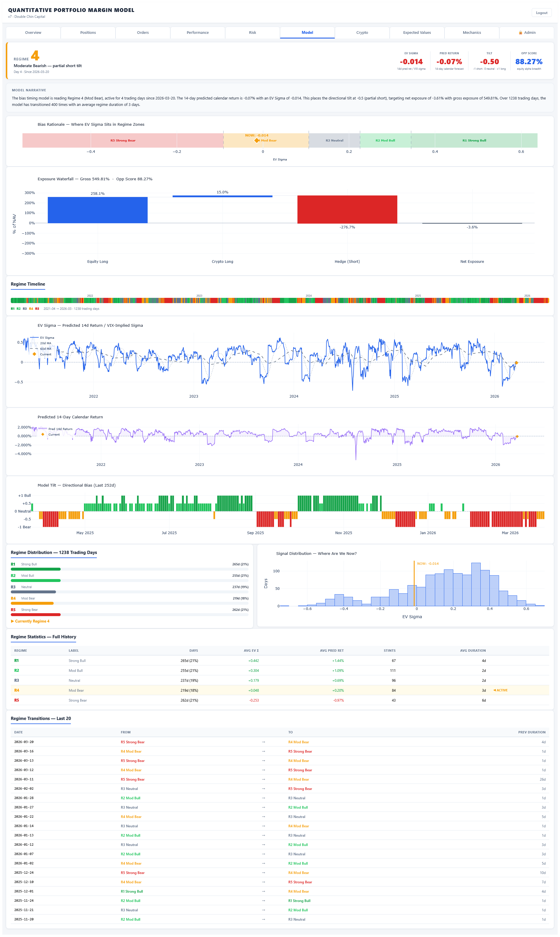
Task: Click -0.253 in the R5 statistics row
Action: coord(254,700)
